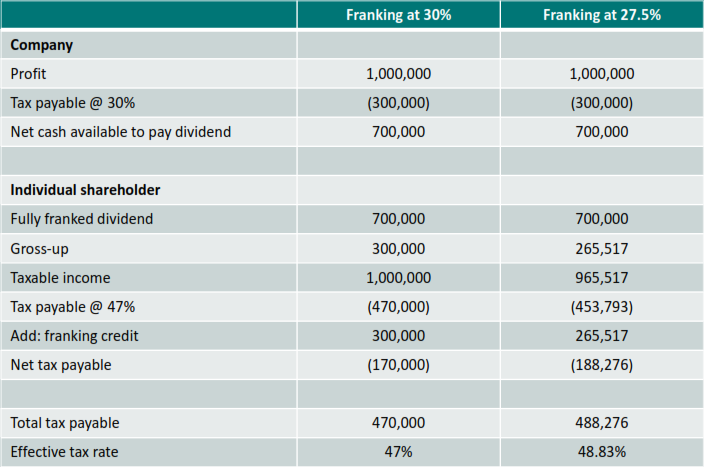Click the 'Franking at 30%' column header

point(398,15)
